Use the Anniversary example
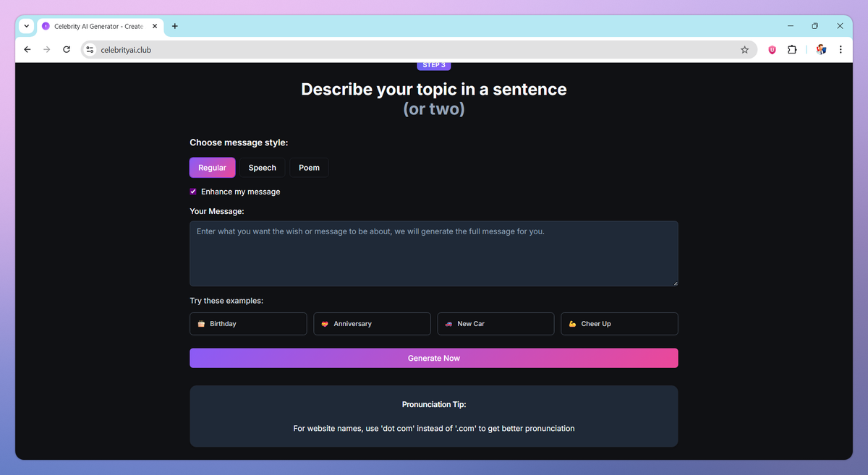Image resolution: width=868 pixels, height=475 pixels. pyautogui.click(x=372, y=324)
